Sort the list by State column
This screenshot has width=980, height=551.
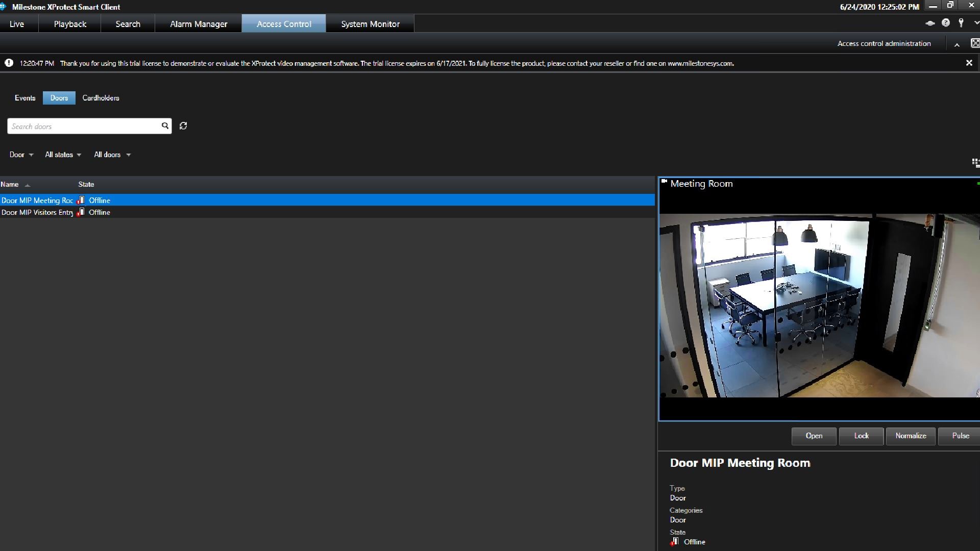click(x=86, y=184)
